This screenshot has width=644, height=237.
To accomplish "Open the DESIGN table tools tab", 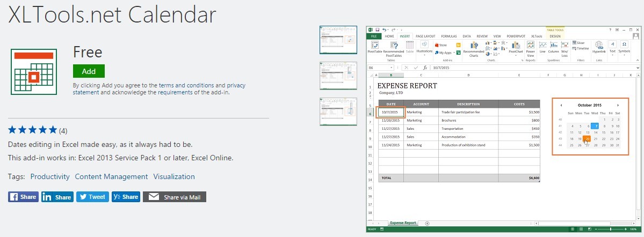I will (555, 36).
